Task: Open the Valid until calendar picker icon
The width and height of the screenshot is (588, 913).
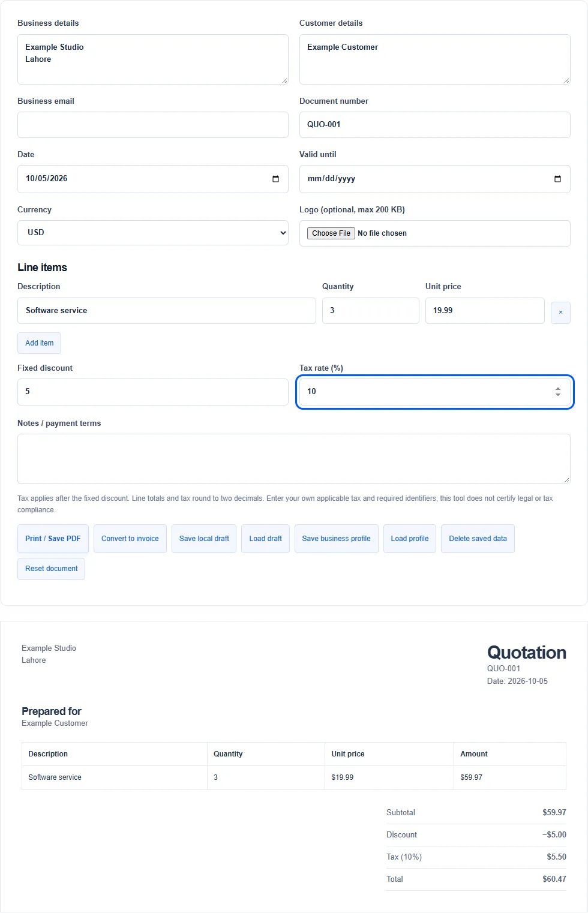Action: (557, 179)
